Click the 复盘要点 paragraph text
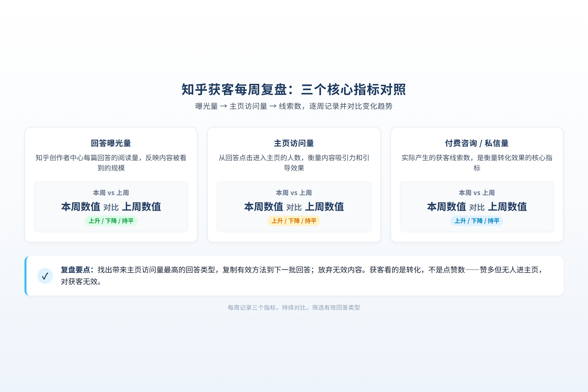The width and height of the screenshot is (588, 392). pos(302,276)
